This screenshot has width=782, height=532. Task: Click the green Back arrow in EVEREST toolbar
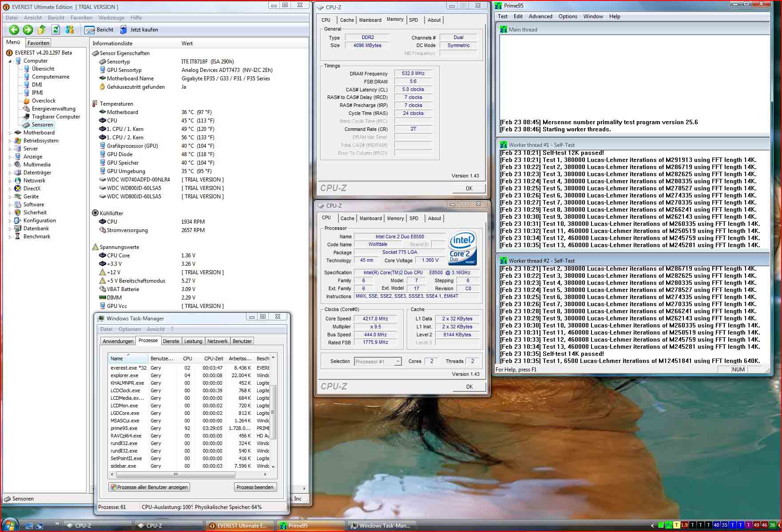[14, 30]
